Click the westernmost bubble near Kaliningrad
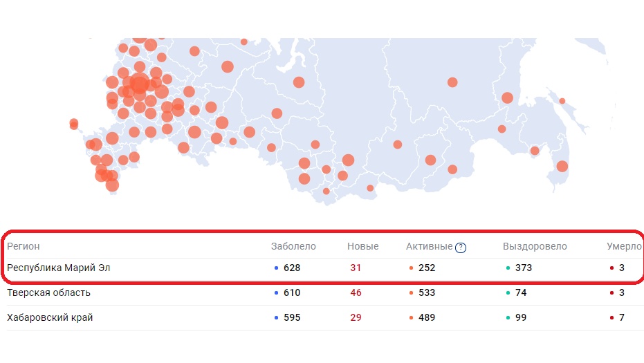The height and width of the screenshot is (363, 644). click(x=73, y=124)
